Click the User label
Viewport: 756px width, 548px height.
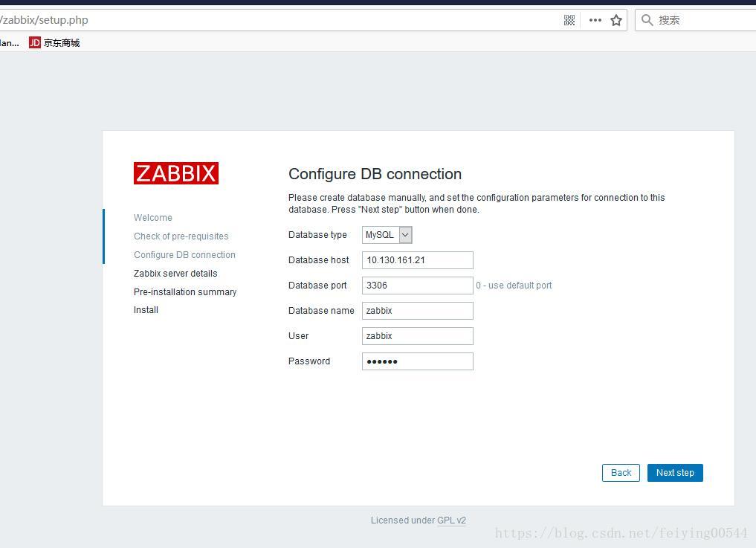[x=298, y=336]
